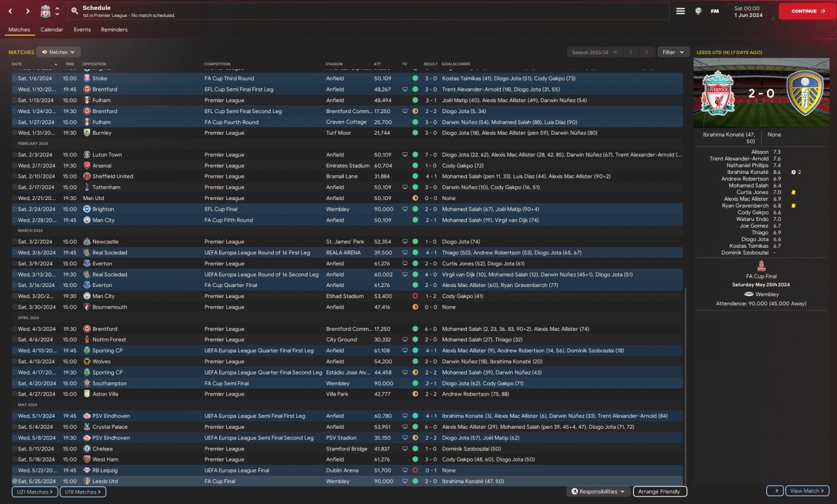The height and width of the screenshot is (504, 837).
Task: Click the Newcastle club badge
Action: tap(87, 242)
